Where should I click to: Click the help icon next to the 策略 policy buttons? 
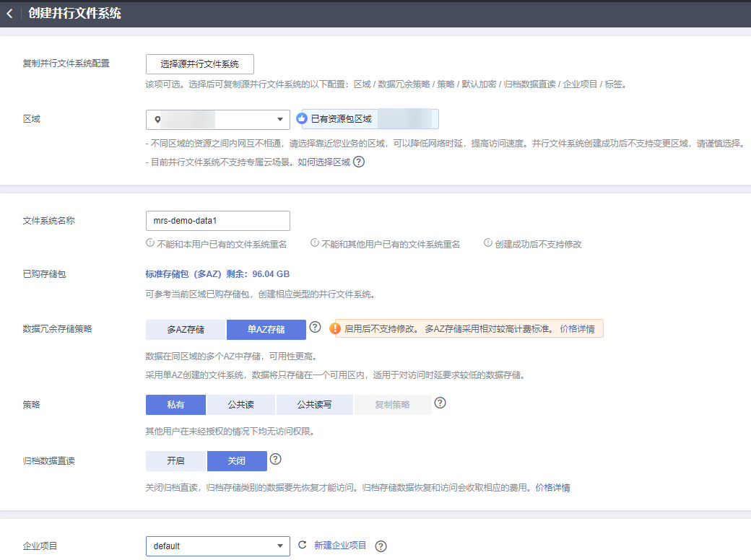tap(440, 404)
